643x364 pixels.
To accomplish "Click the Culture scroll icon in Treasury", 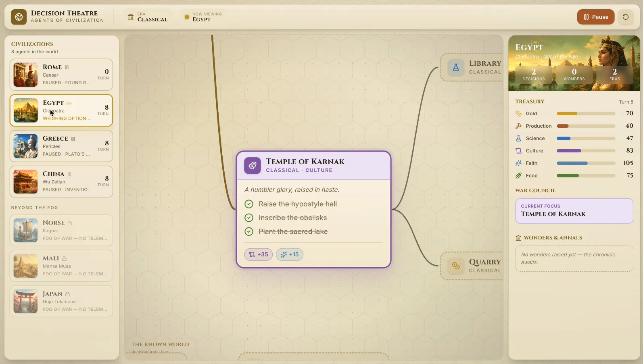I will [x=518, y=151].
